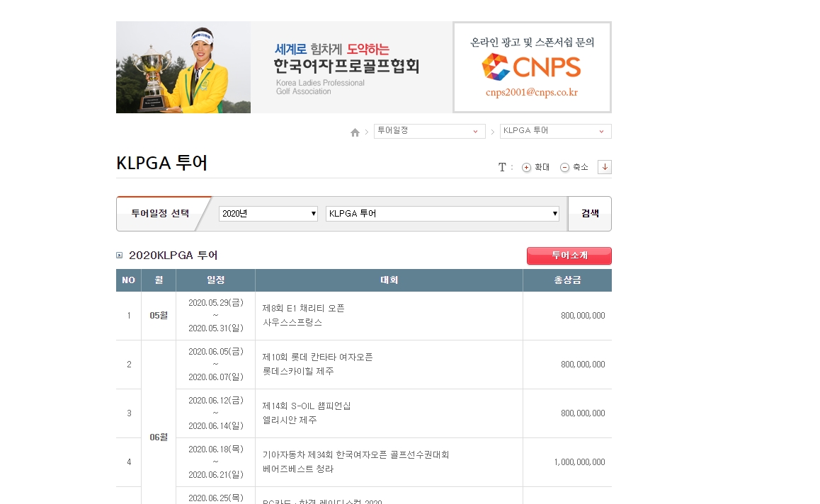
Task: Click the 1,000,000,000 prize amount
Action: click(579, 462)
